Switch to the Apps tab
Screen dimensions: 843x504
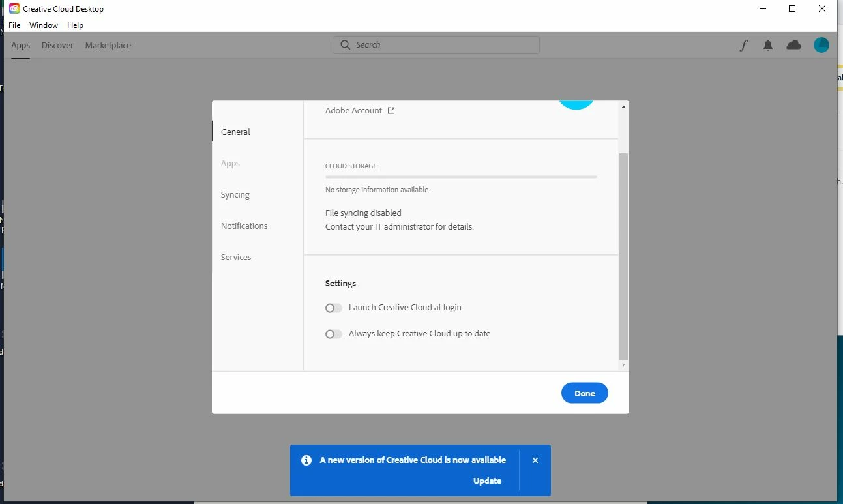(x=21, y=46)
